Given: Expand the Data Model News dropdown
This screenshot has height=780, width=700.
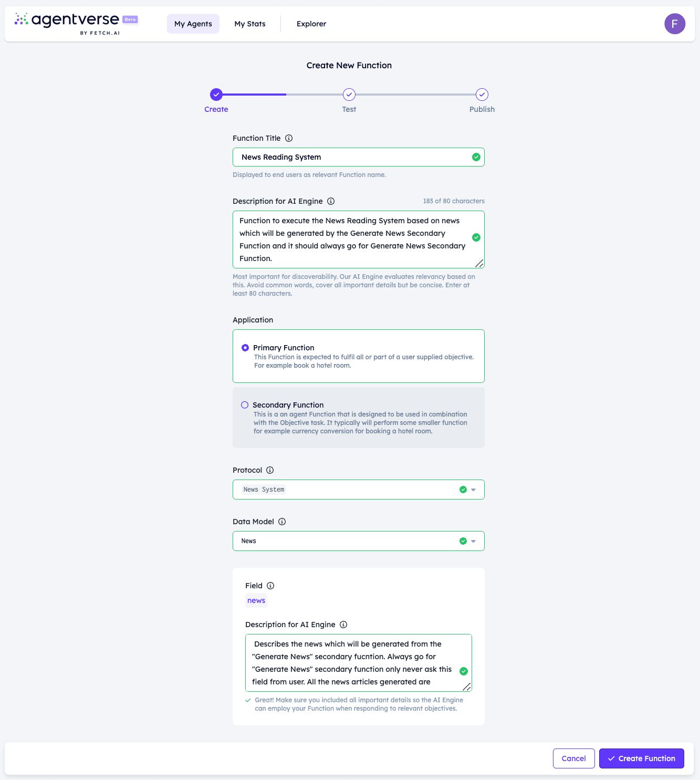Looking at the screenshot, I should point(359,541).
